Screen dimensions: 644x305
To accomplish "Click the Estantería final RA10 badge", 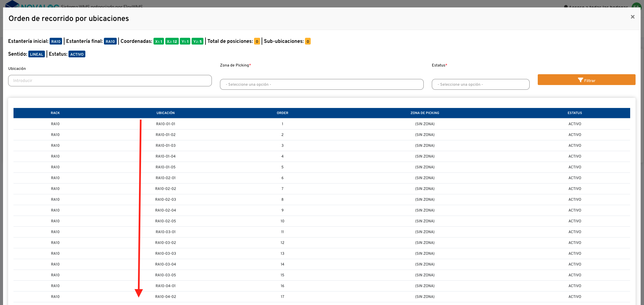I will [110, 41].
